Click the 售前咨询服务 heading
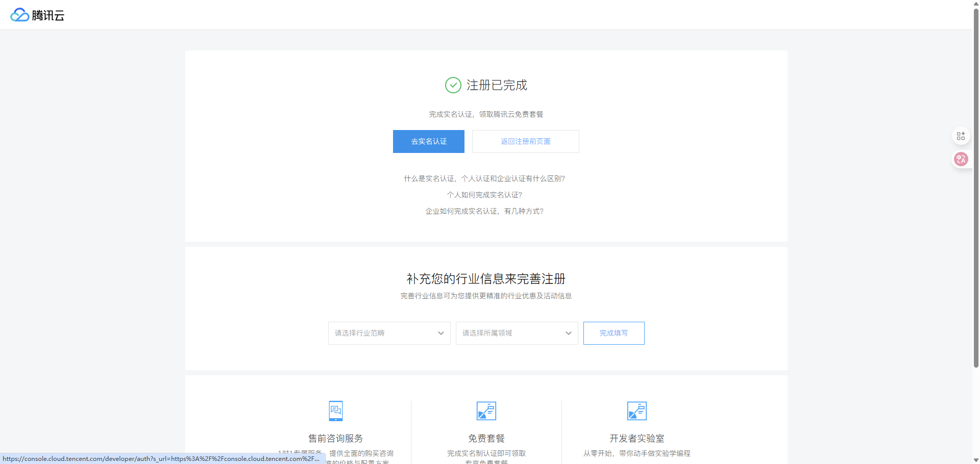 [335, 439]
